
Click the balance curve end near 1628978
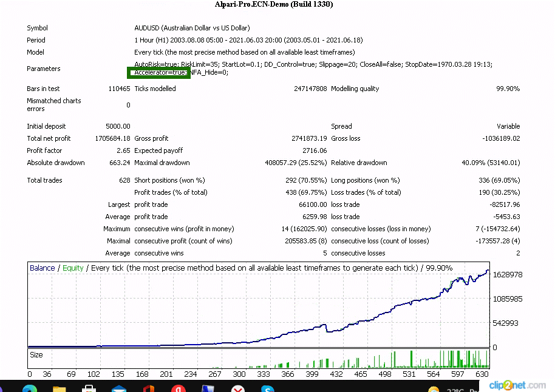pyautogui.click(x=488, y=271)
